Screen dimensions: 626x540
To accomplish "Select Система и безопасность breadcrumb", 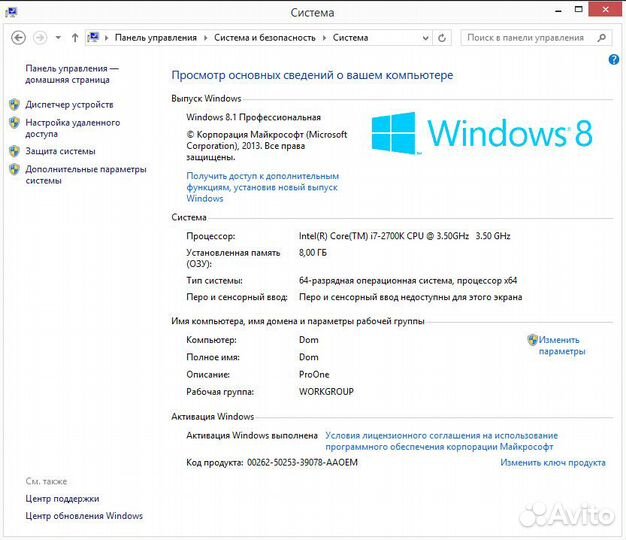I will tap(265, 38).
